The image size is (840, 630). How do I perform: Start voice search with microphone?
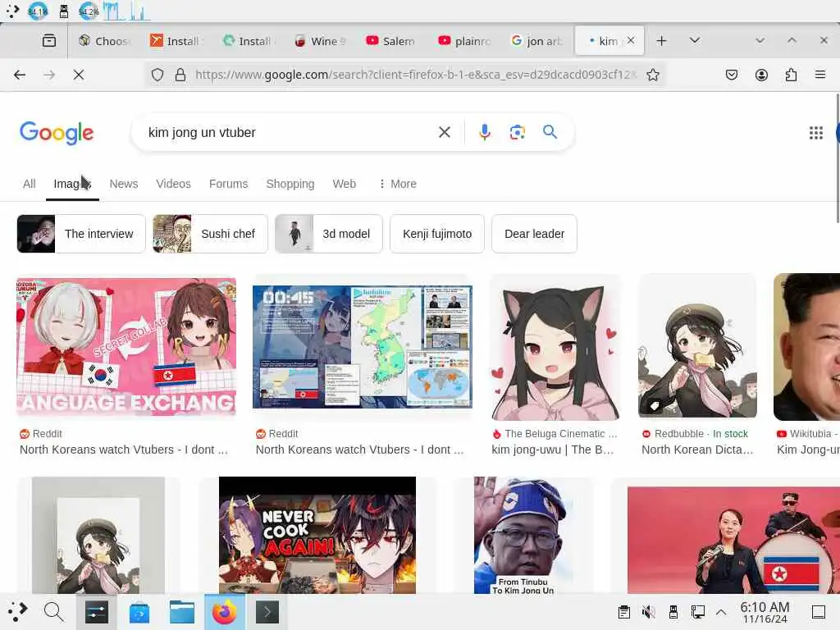(x=484, y=132)
